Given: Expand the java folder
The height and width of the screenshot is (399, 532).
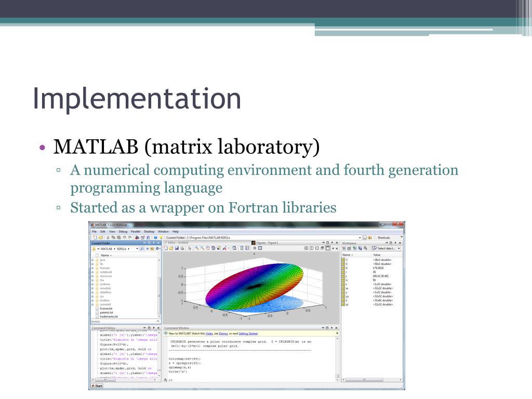Looking at the screenshot, I should coord(92,260).
